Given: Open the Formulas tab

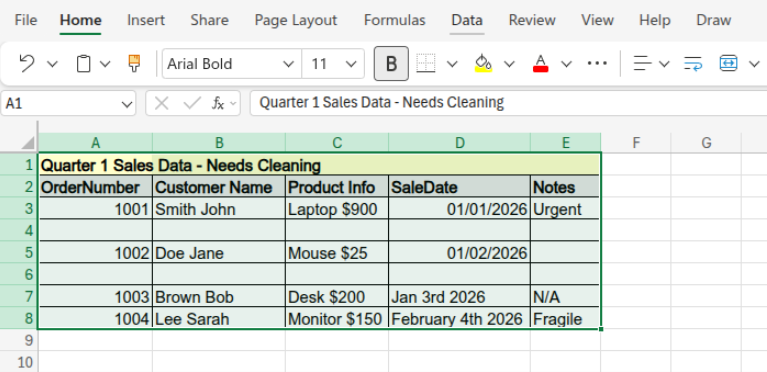Looking at the screenshot, I should tap(395, 20).
